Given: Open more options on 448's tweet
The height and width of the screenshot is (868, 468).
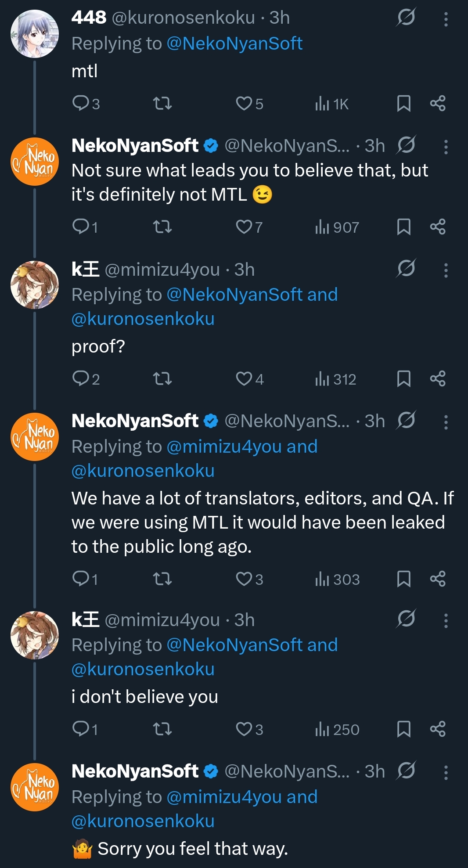Looking at the screenshot, I should 446,19.
